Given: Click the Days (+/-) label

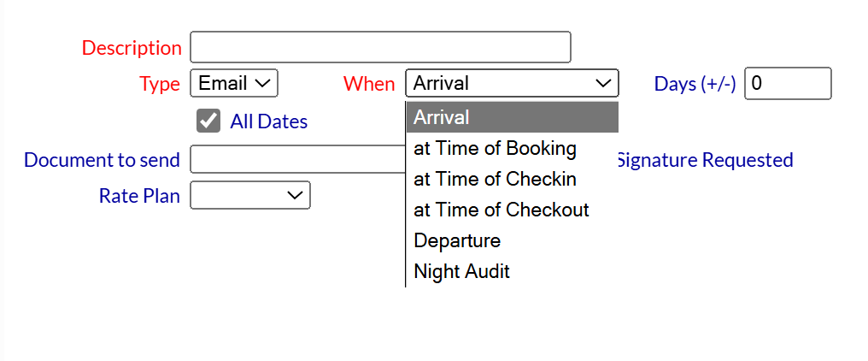Looking at the screenshot, I should click(695, 84).
